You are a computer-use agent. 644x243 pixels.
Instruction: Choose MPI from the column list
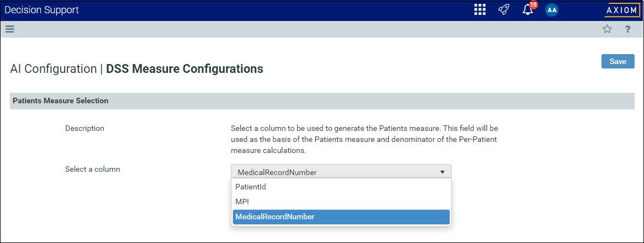tap(341, 202)
